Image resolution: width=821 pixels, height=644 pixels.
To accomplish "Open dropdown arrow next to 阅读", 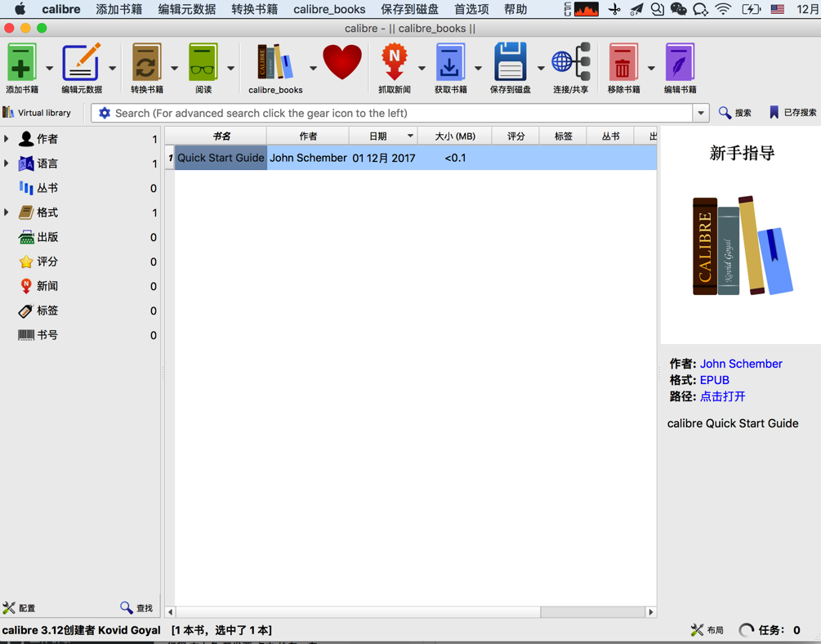I will point(230,68).
